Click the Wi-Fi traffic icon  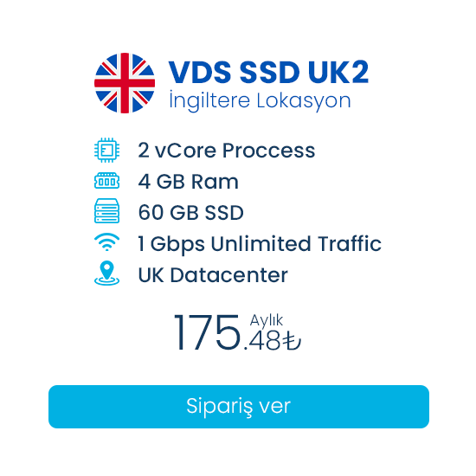coord(106,242)
